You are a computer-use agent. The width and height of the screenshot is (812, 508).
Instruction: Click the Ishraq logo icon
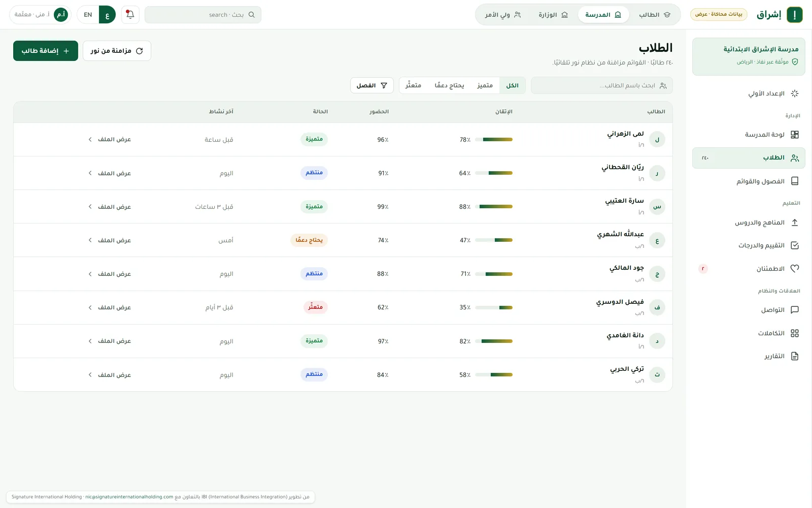[x=795, y=15]
